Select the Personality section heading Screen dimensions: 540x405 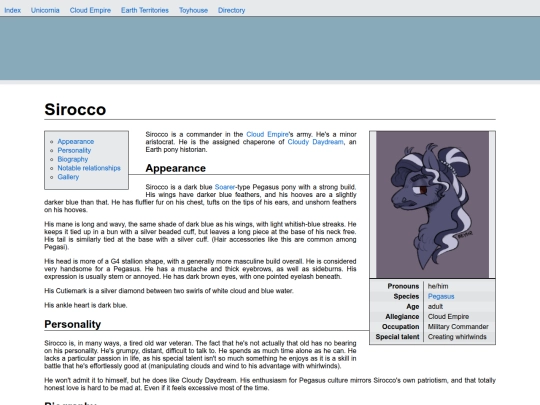(73, 324)
